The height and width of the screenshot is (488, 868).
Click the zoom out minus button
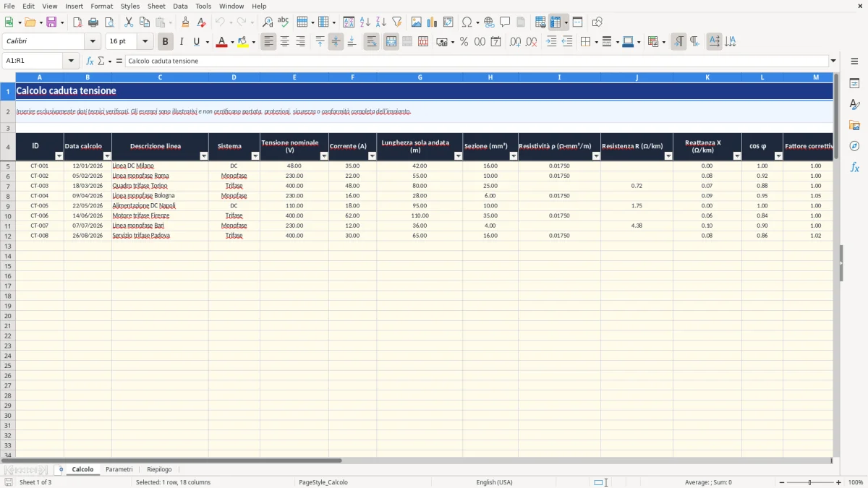click(781, 482)
